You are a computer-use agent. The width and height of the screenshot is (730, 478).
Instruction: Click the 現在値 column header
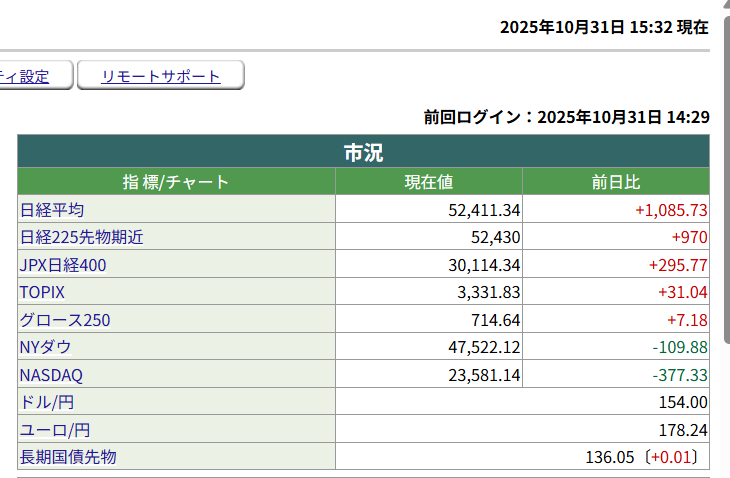click(x=428, y=182)
